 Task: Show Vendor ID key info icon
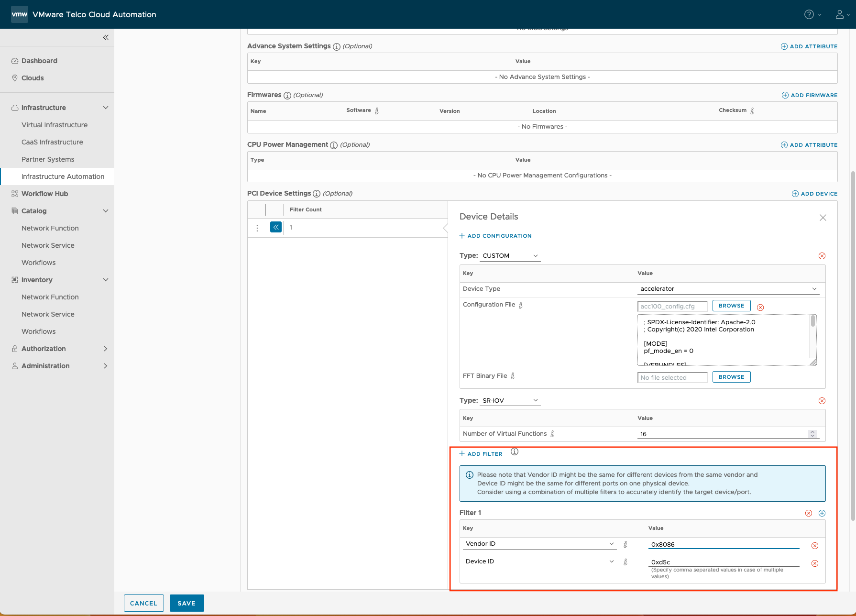click(x=626, y=544)
